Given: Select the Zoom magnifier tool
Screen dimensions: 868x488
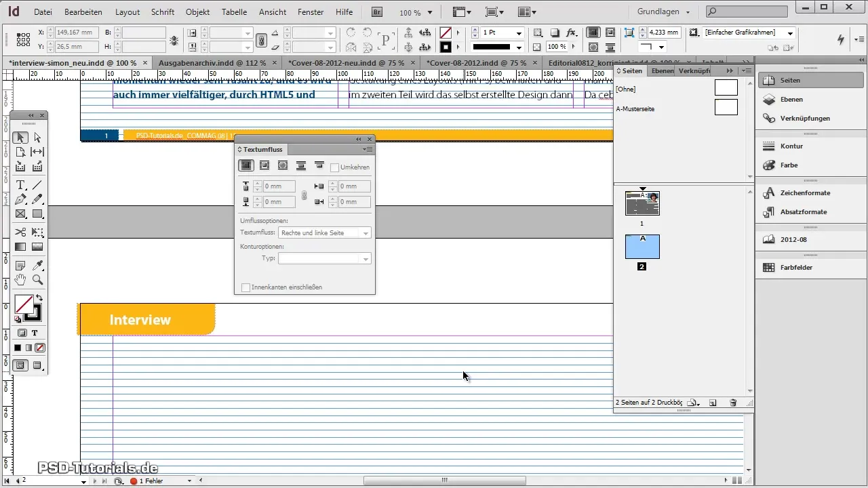Looking at the screenshot, I should click(x=37, y=279).
